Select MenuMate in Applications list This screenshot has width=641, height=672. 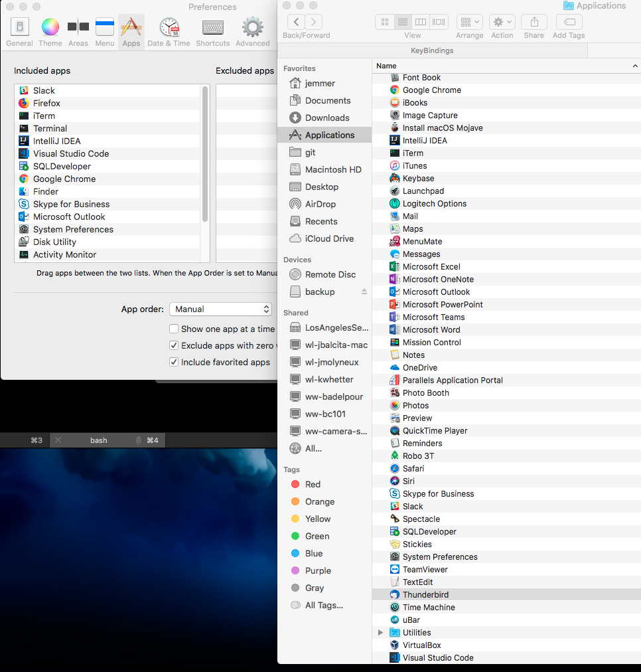pos(506,242)
